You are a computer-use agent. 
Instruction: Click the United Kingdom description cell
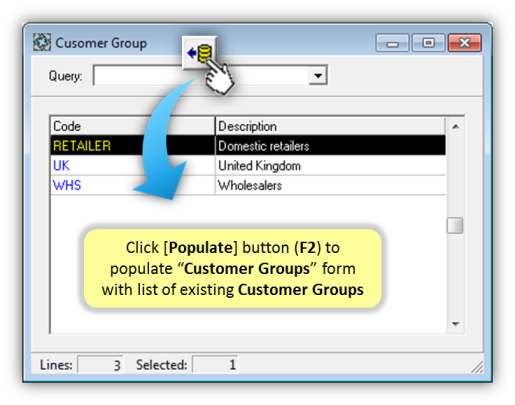(x=331, y=165)
